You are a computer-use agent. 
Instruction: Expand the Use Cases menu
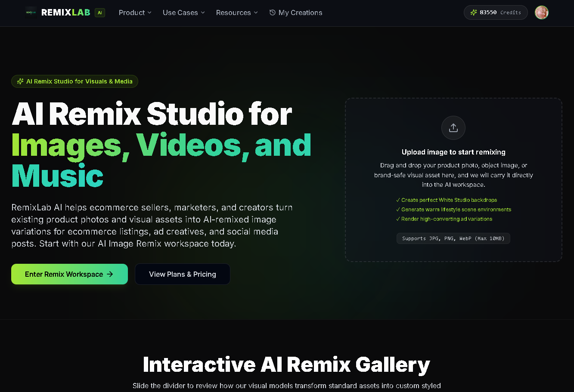pos(184,12)
